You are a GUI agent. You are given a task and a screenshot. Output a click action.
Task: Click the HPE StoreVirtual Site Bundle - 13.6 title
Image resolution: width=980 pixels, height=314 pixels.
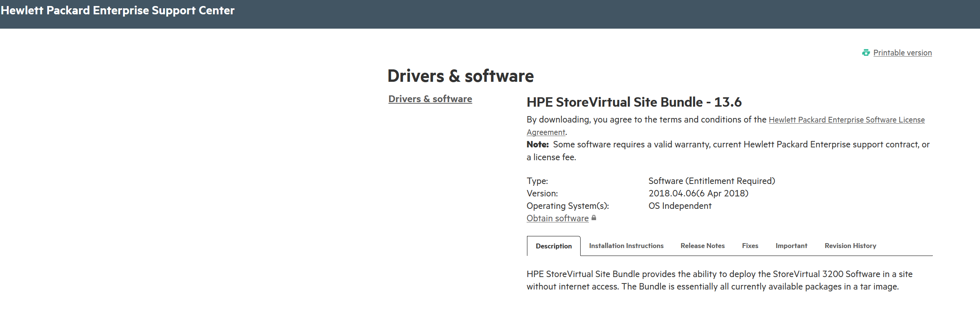click(x=634, y=102)
